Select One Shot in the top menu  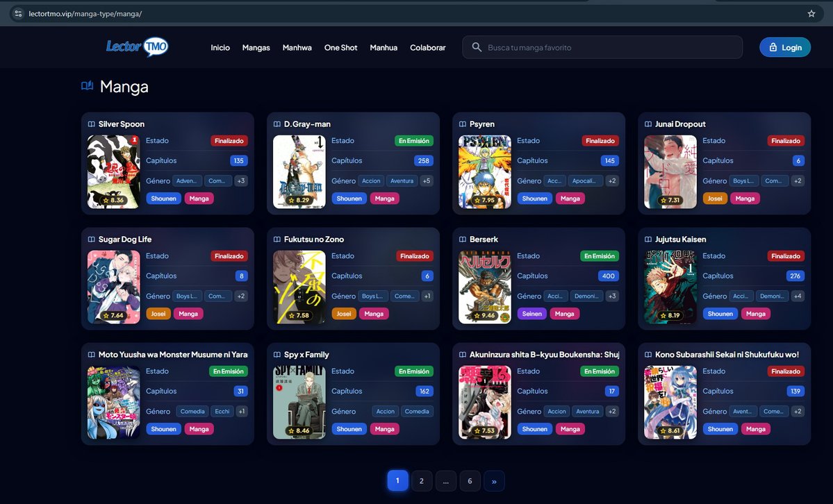(340, 47)
